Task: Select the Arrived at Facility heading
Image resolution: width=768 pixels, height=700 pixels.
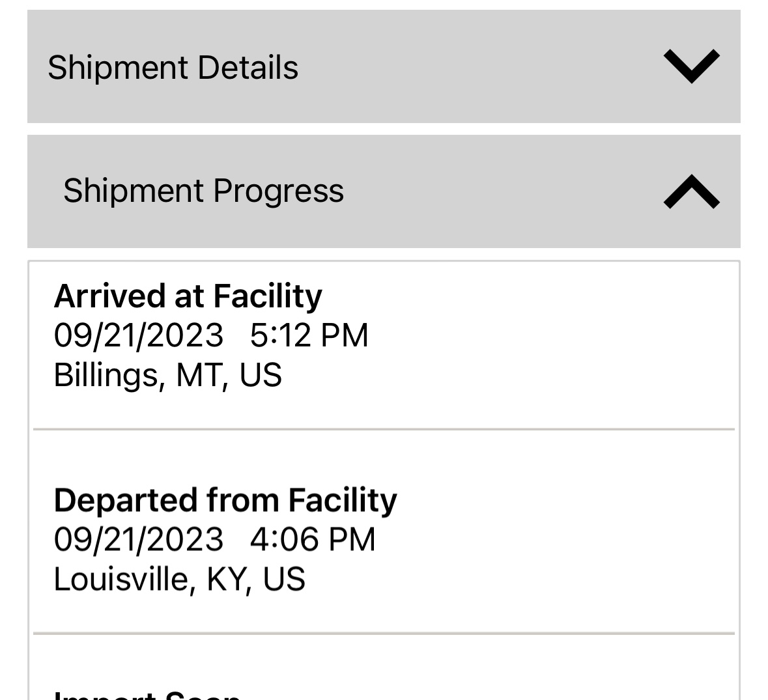Action: 188,296
